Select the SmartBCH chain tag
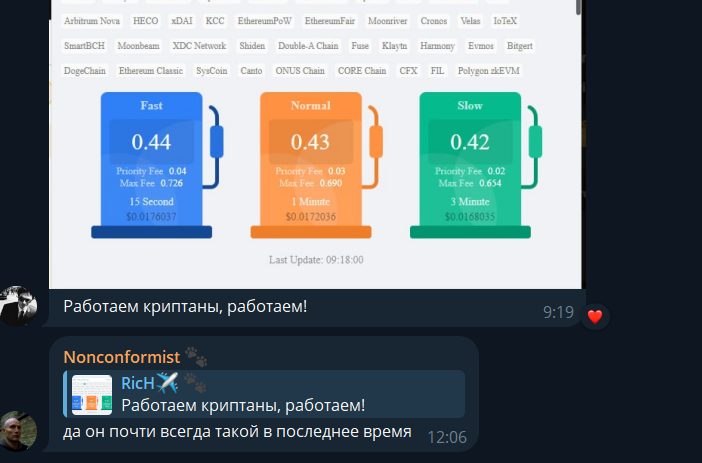The height and width of the screenshot is (463, 702). [84, 46]
